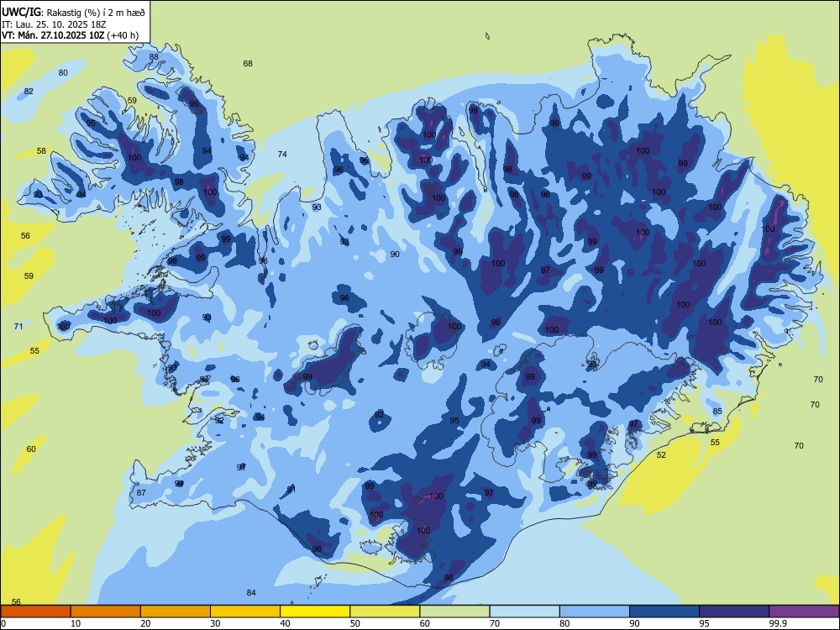Select the 20–30 amber legend swatch
Screen dimensions: 840x630
(x=176, y=612)
